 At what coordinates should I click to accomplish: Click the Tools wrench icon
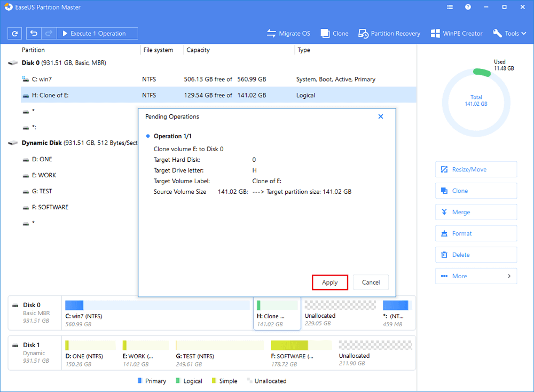[x=497, y=33]
